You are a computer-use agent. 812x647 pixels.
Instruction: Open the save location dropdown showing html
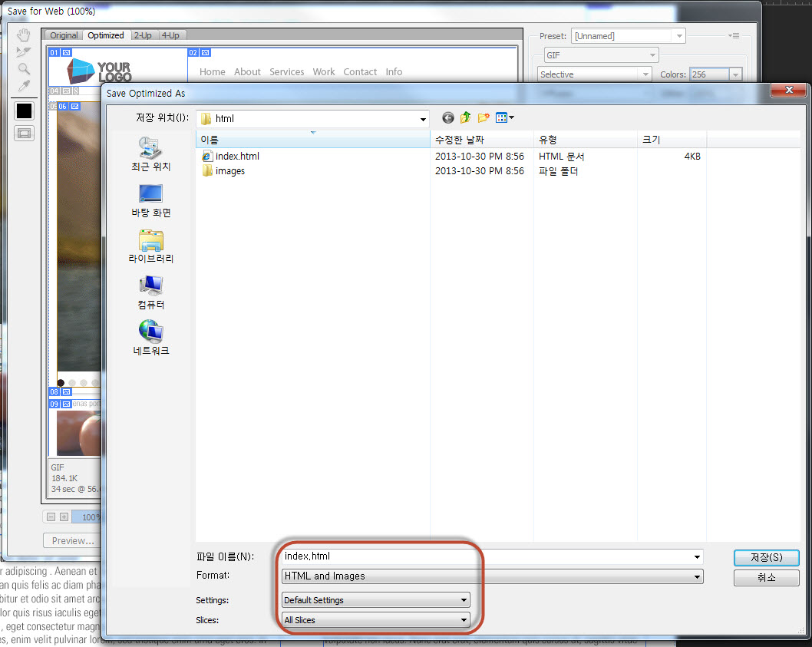pyautogui.click(x=312, y=119)
